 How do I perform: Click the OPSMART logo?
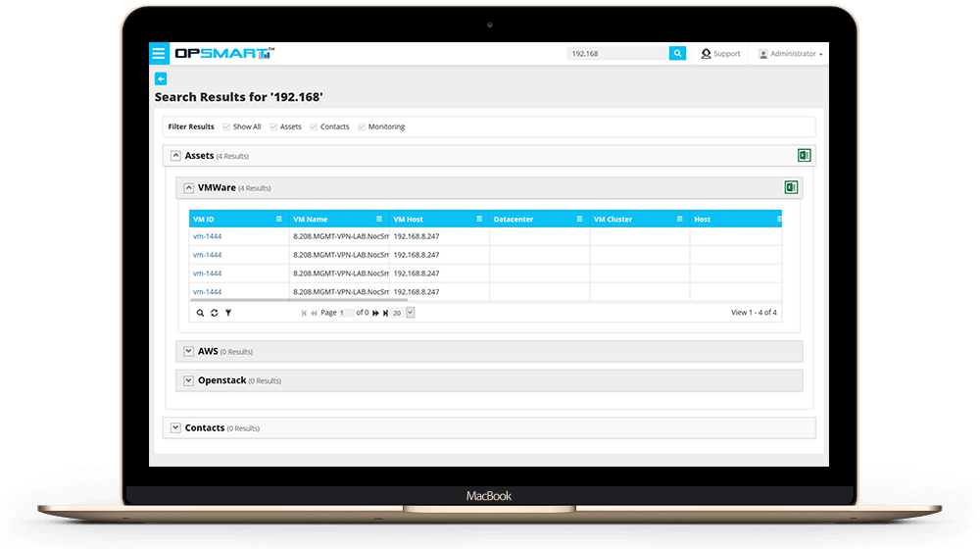coord(224,53)
